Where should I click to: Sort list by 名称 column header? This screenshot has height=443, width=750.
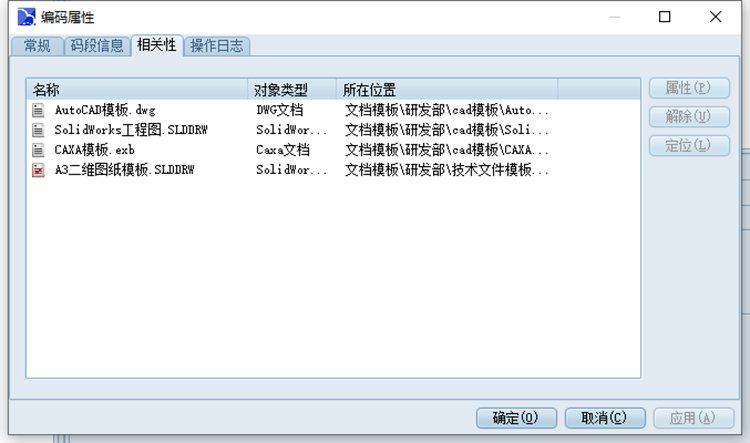pyautogui.click(x=137, y=90)
